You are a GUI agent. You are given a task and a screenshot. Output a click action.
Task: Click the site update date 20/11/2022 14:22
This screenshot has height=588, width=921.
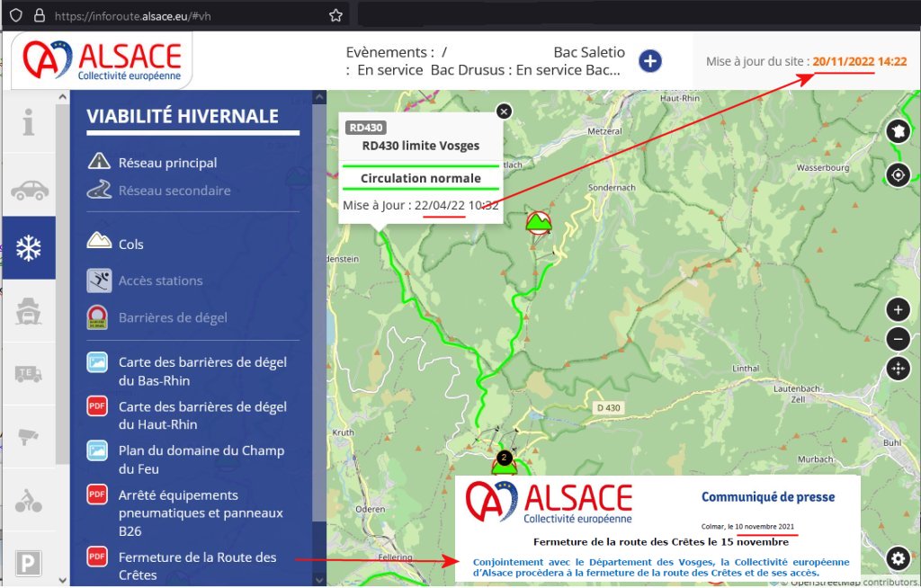click(859, 61)
